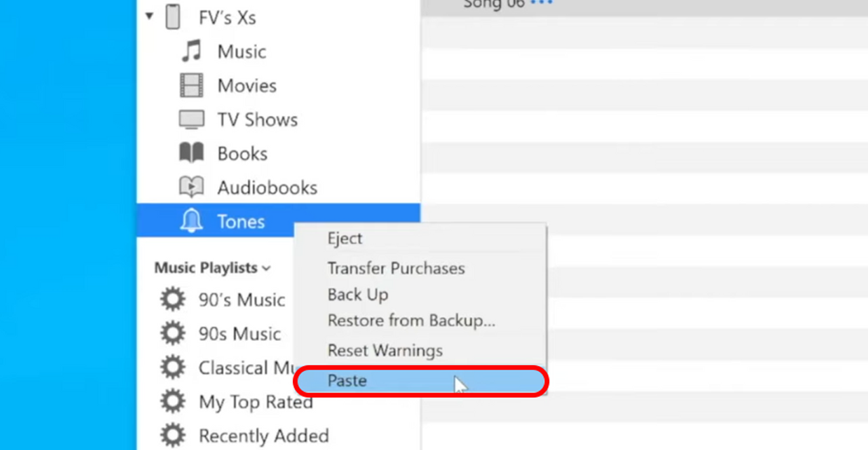The image size is (868, 450).
Task: Collapse the FV's Xs device tree
Action: tap(149, 17)
